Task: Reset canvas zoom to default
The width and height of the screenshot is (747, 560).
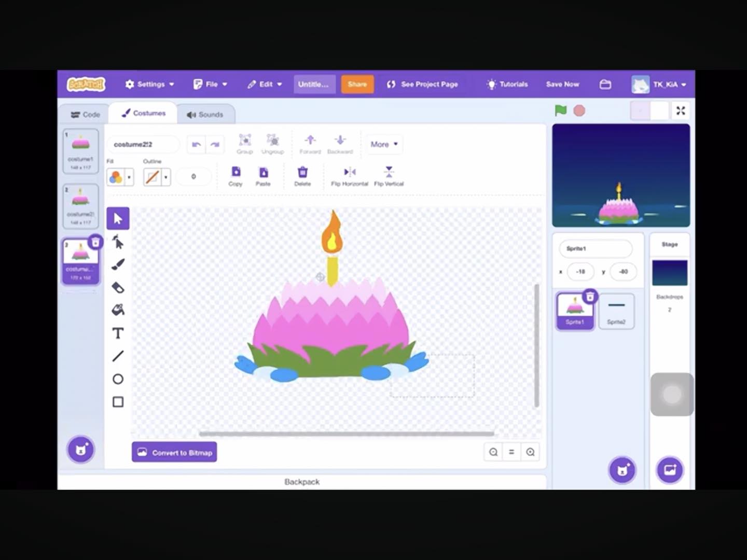Action: pyautogui.click(x=511, y=452)
